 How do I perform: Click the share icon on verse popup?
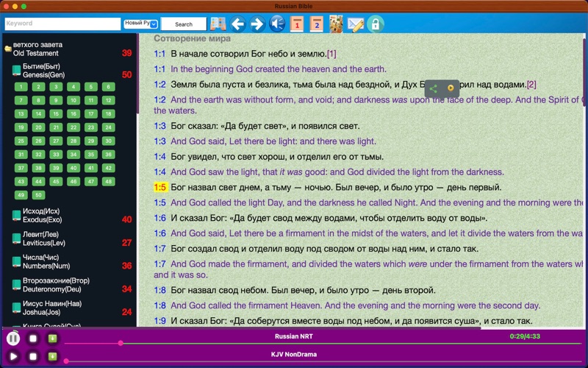coord(433,88)
